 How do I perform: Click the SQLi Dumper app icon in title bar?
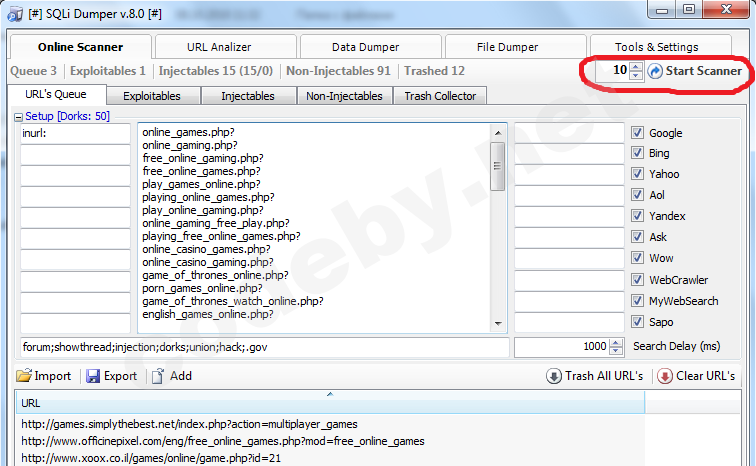tap(15, 14)
